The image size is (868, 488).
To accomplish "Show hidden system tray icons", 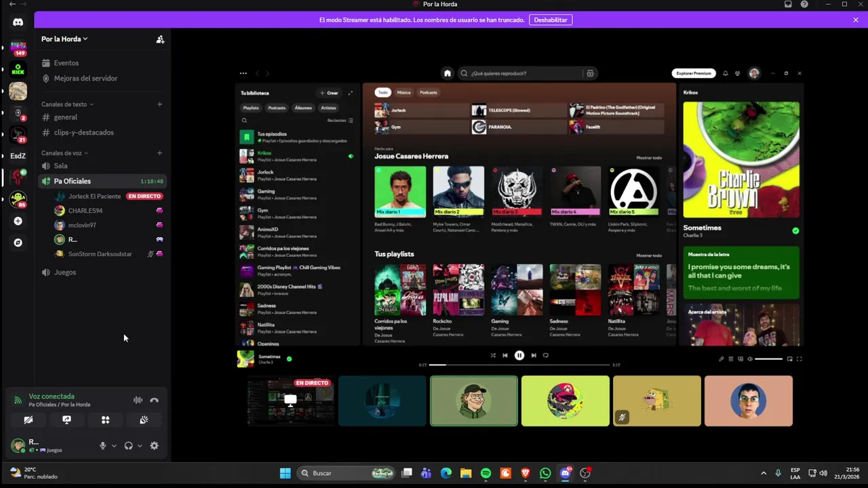I will [x=764, y=473].
